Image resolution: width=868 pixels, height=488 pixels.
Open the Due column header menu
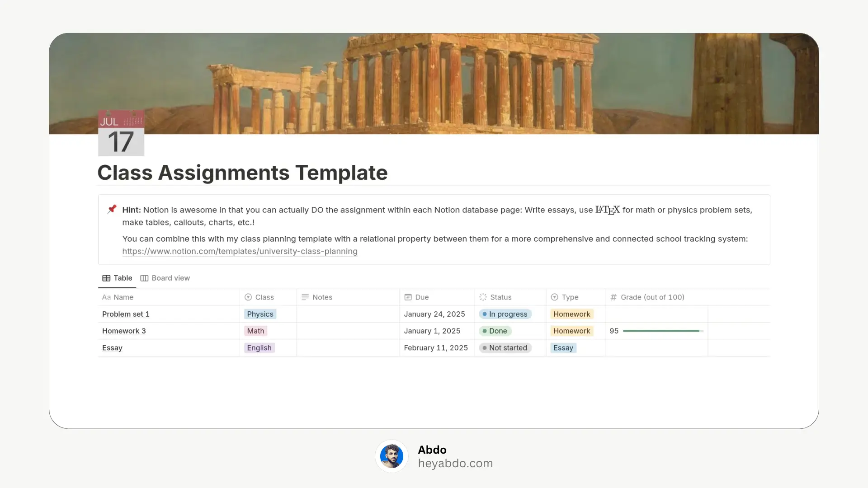click(x=437, y=297)
